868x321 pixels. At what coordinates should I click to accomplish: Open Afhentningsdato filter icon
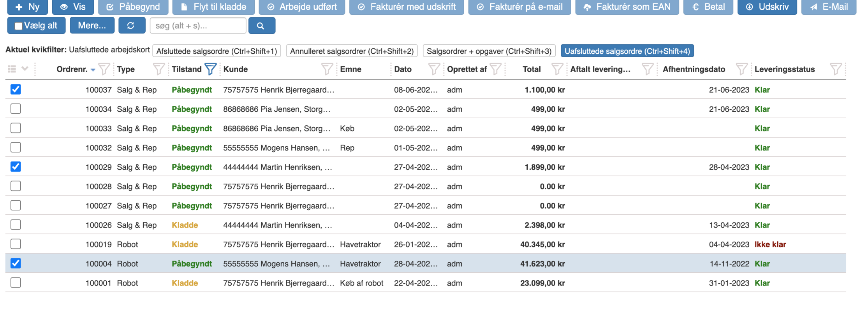[742, 69]
